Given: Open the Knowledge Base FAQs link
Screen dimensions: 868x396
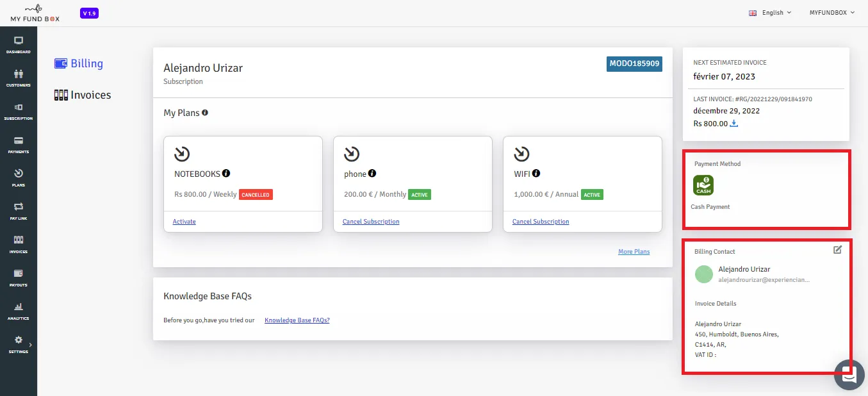Looking at the screenshot, I should point(297,320).
